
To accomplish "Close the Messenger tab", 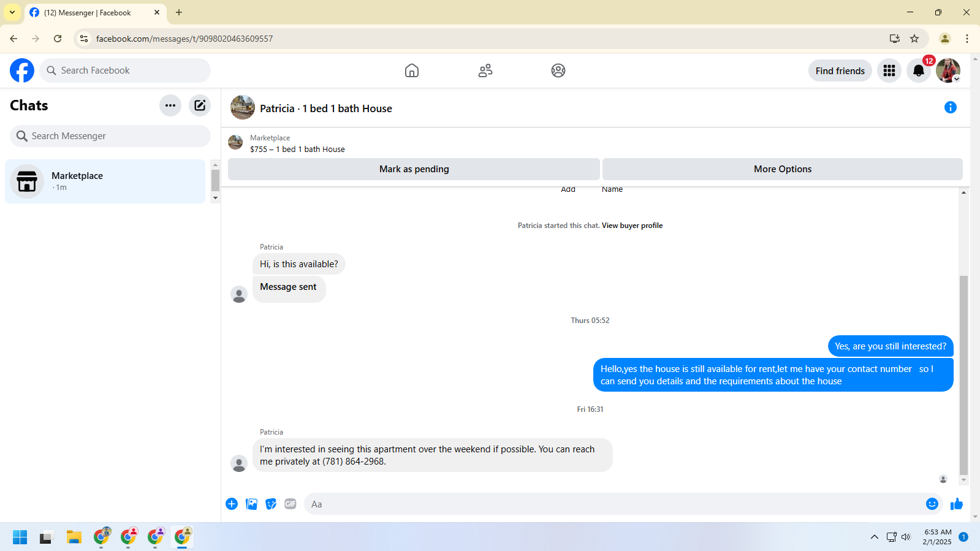I will [157, 12].
